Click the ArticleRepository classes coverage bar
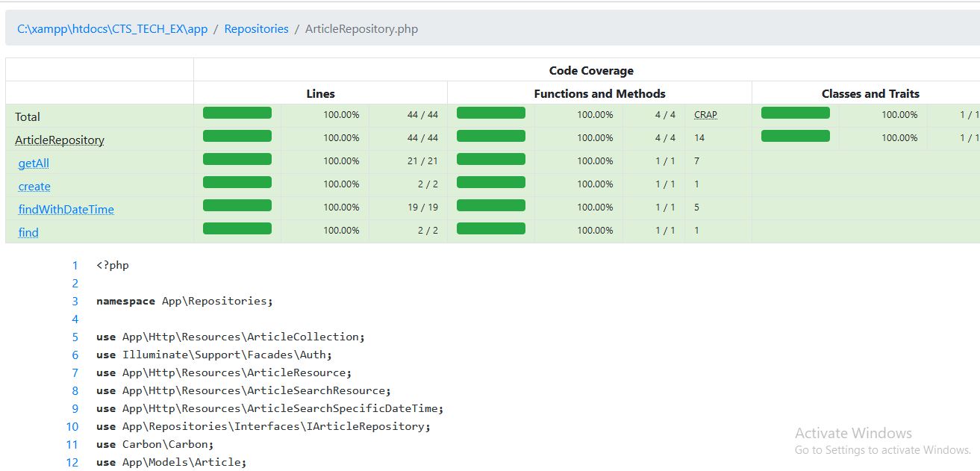 tap(795, 135)
